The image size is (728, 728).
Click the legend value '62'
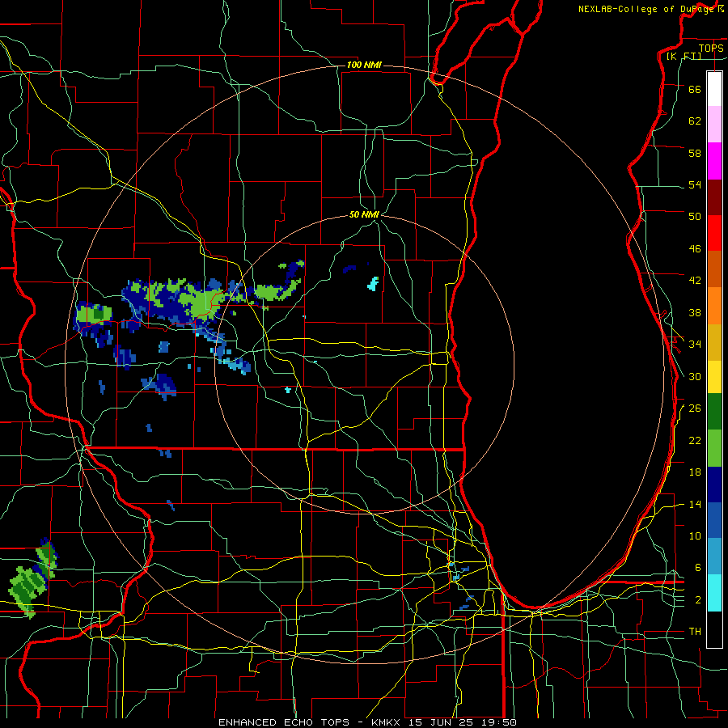695,121
